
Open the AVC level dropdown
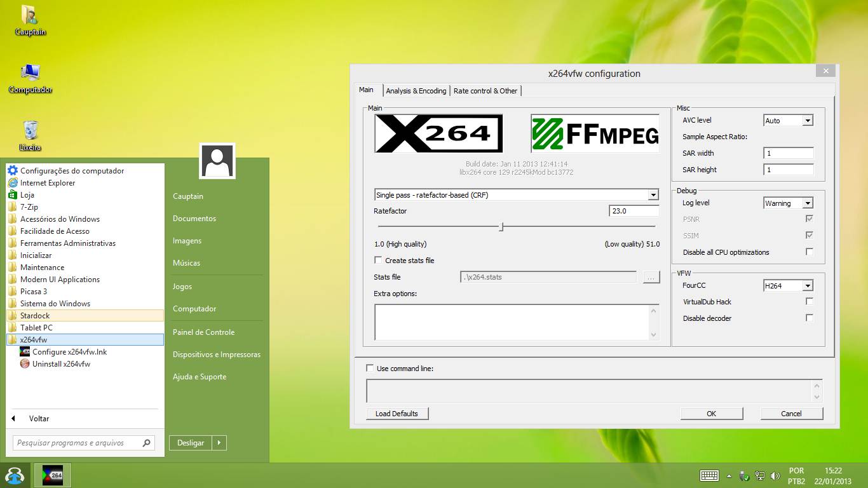click(808, 120)
